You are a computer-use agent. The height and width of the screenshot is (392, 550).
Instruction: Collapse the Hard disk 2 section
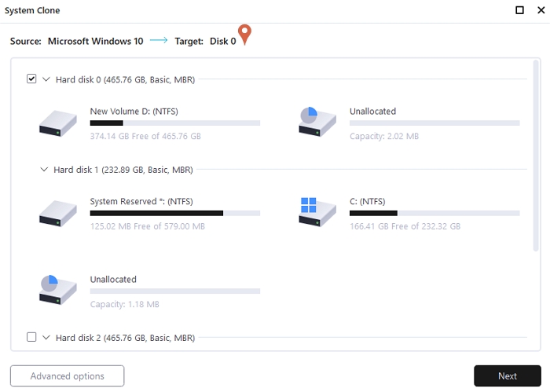(x=46, y=337)
